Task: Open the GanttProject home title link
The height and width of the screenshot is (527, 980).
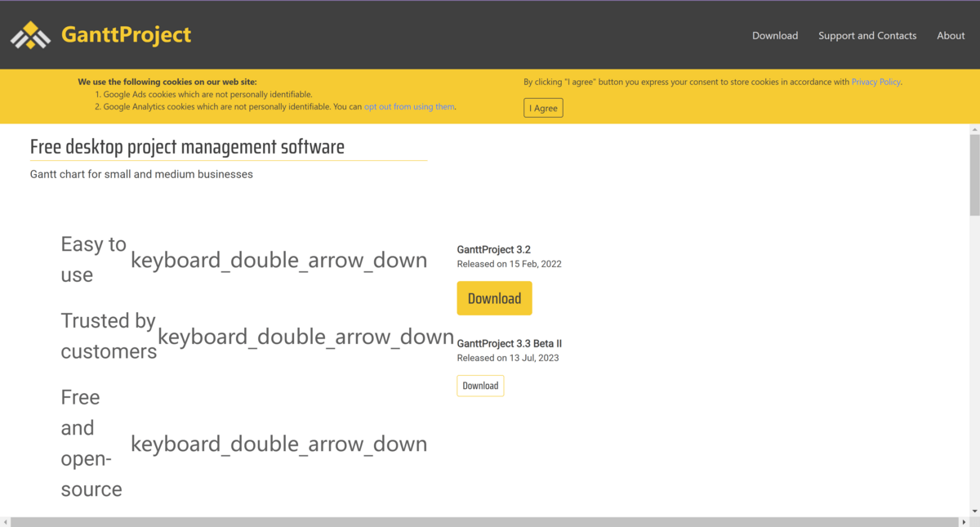Action: (126, 35)
